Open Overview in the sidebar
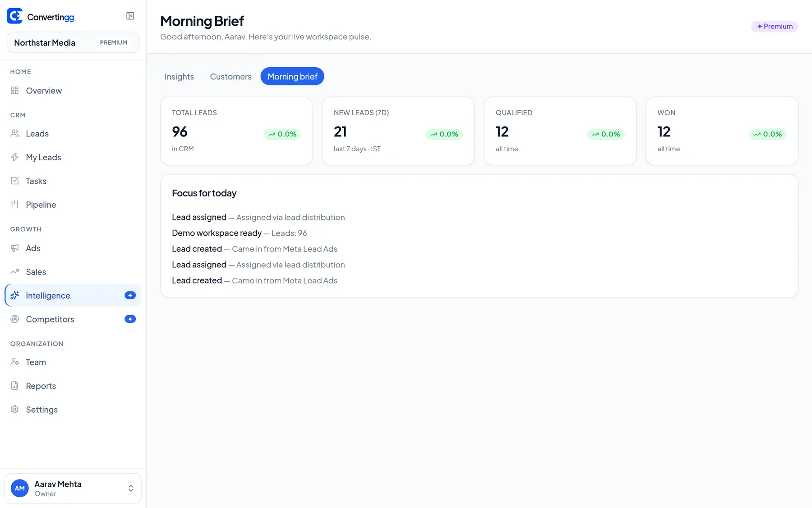 [x=73, y=90]
